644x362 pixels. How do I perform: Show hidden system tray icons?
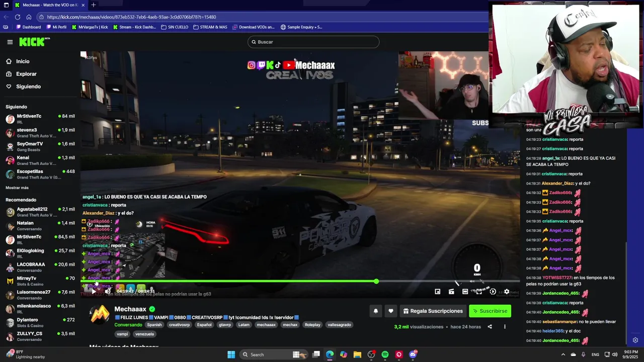563,354
